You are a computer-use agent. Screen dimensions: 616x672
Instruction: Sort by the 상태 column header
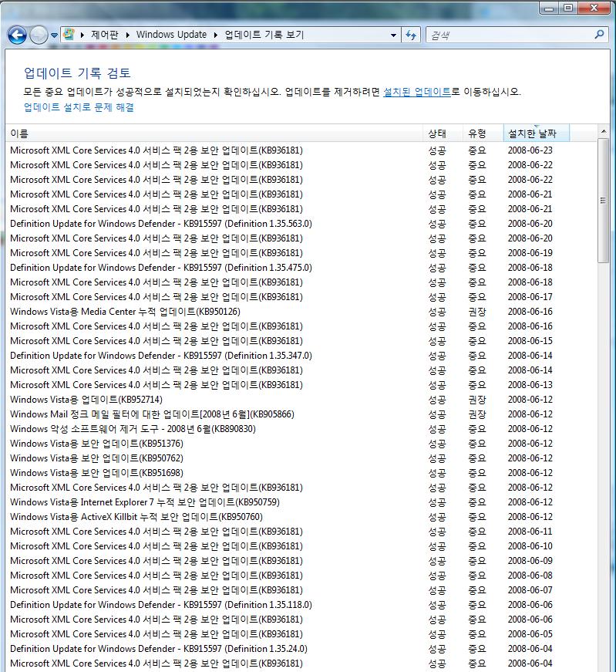pyautogui.click(x=443, y=133)
